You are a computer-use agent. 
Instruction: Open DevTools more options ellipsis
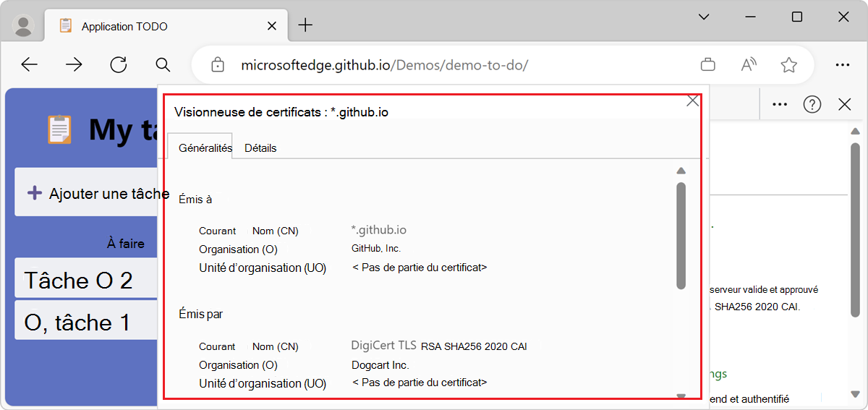click(x=779, y=105)
